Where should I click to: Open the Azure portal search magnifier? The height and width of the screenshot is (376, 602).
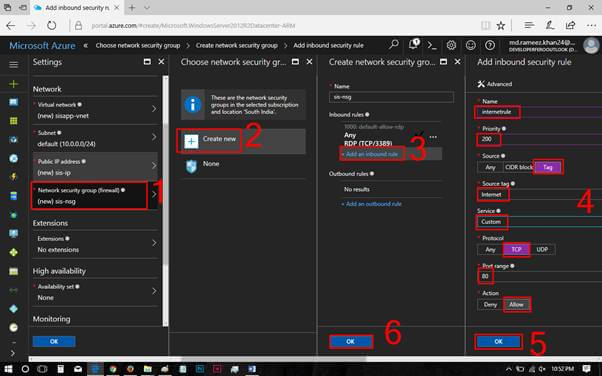tap(394, 45)
